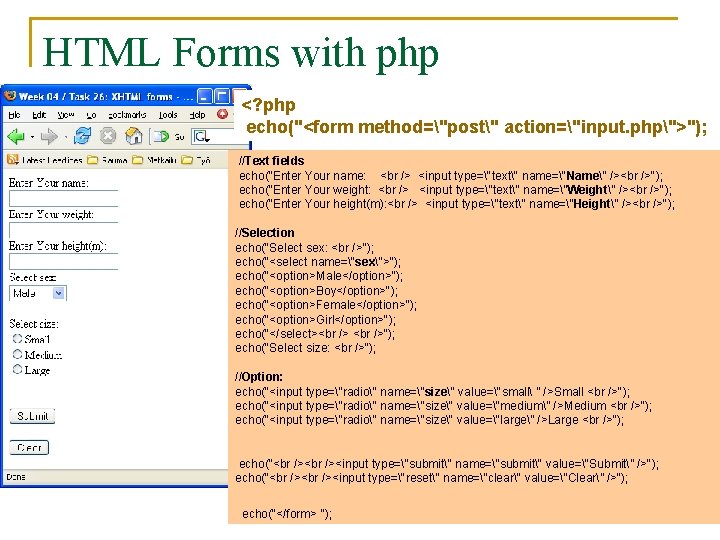Screen dimensions: 720x540
Task: Minimize the Firefox browser window
Action: tap(205, 96)
